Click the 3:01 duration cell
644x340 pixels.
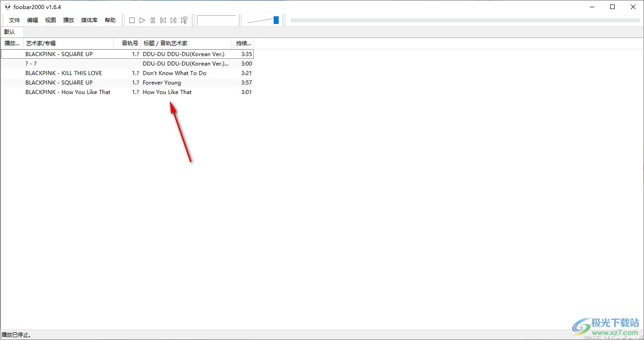(247, 92)
